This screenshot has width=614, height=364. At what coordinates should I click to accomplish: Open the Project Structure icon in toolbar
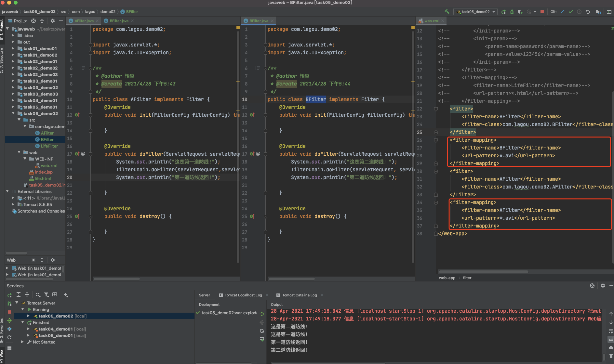point(598,12)
